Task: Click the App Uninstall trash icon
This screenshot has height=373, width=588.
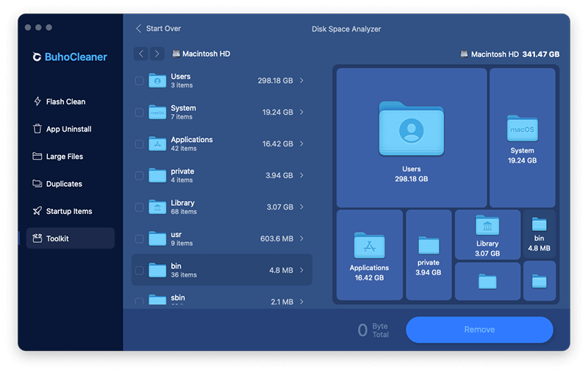Action: pyautogui.click(x=37, y=129)
